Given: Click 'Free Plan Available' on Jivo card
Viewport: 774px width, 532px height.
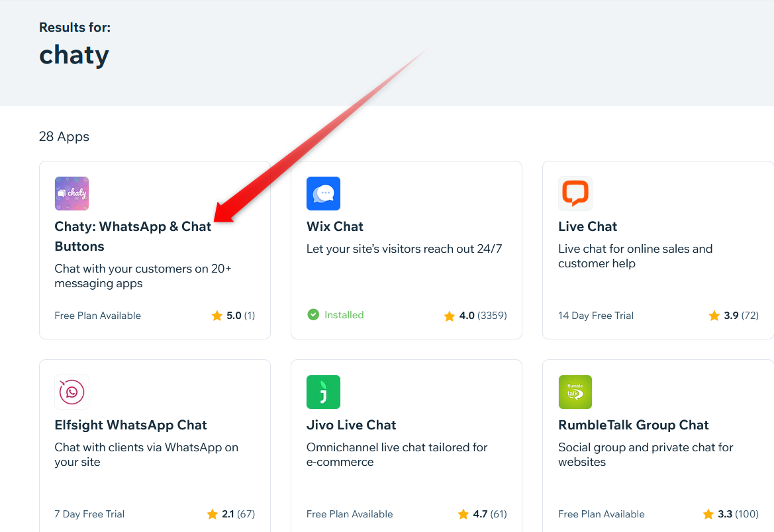Looking at the screenshot, I should (x=350, y=514).
